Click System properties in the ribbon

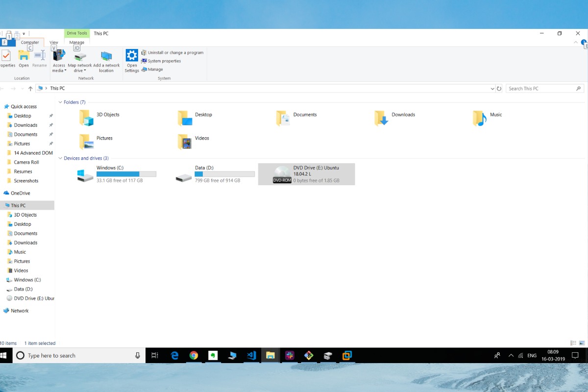pyautogui.click(x=164, y=61)
